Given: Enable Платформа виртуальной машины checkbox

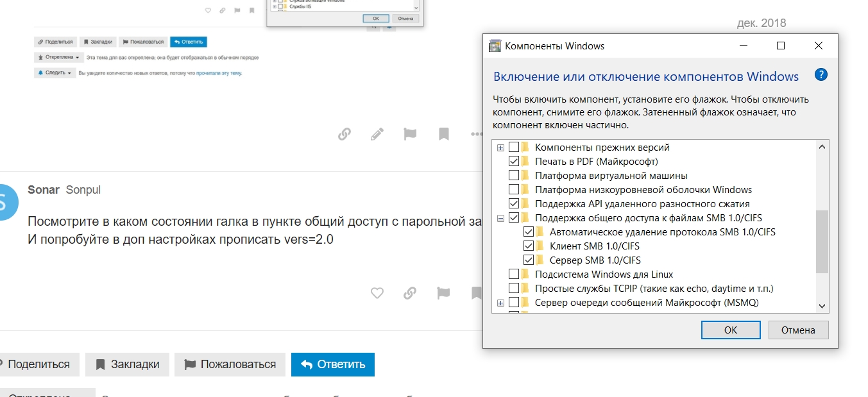Looking at the screenshot, I should pos(514,176).
